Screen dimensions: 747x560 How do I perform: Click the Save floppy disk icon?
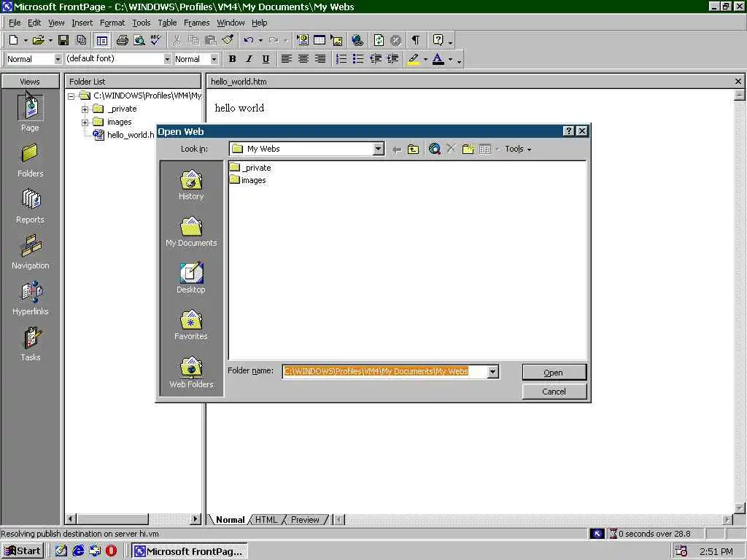click(x=63, y=41)
